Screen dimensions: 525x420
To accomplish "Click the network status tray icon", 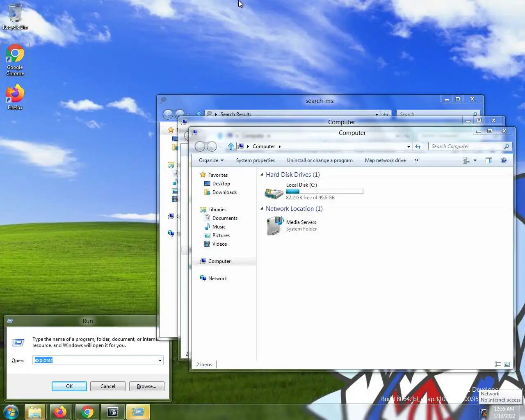I will (484, 412).
